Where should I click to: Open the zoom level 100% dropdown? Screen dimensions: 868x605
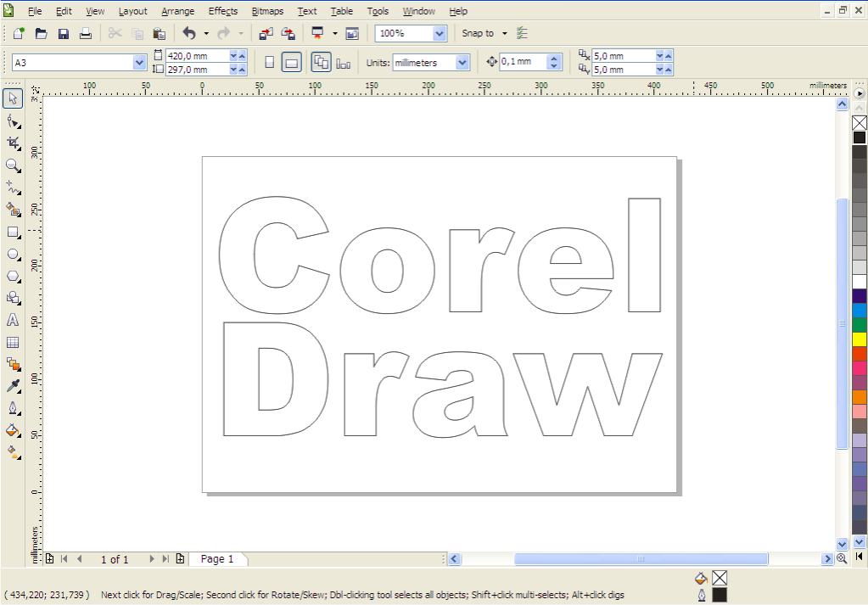click(440, 34)
